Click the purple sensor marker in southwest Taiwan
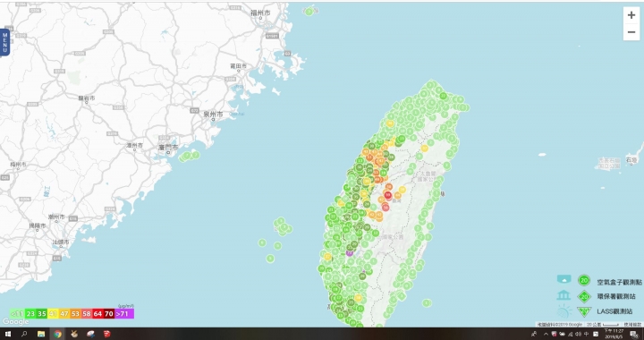 click(x=350, y=252)
